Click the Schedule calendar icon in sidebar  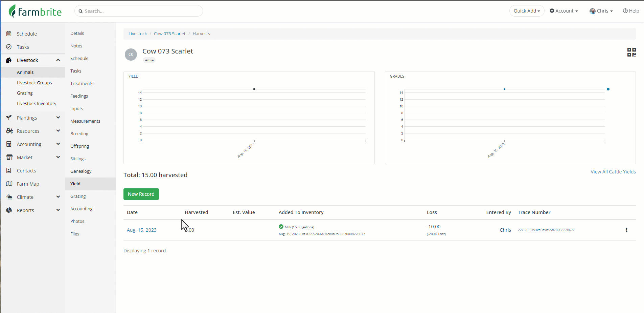pos(9,34)
